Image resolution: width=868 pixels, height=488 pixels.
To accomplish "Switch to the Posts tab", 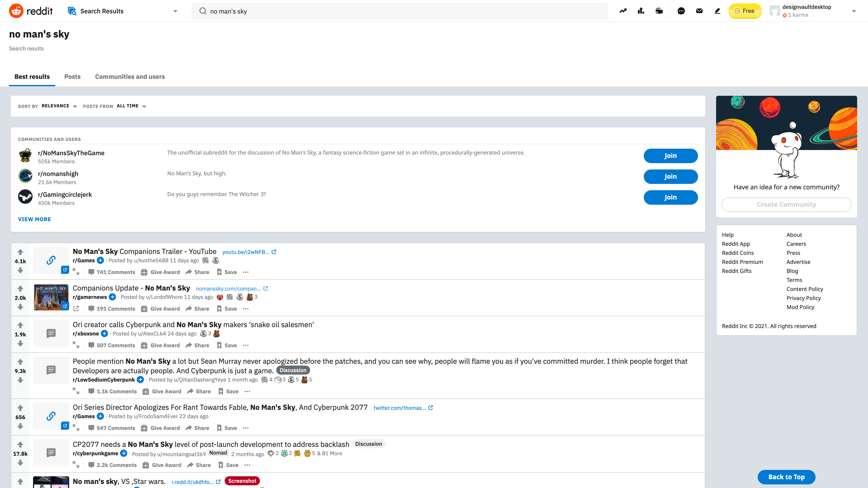I will (x=72, y=77).
